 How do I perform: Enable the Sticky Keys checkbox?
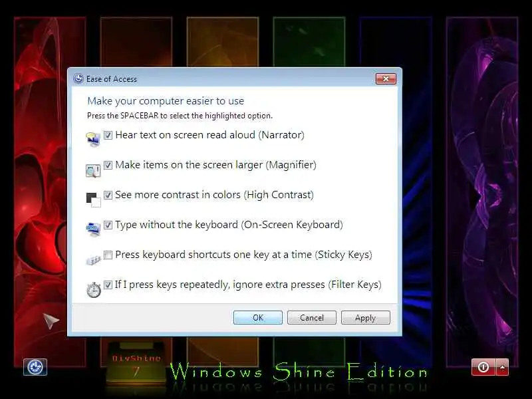coord(108,255)
